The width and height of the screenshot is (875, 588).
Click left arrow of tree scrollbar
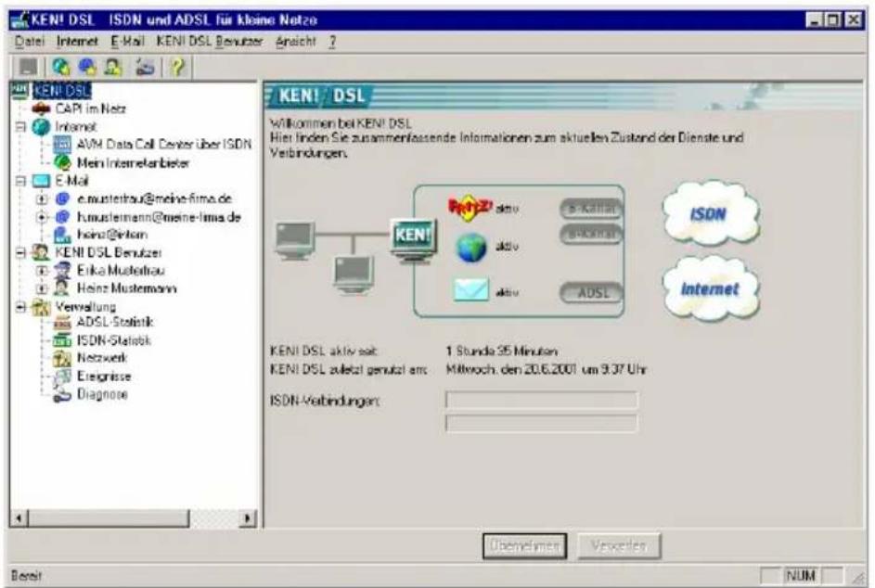[19, 518]
